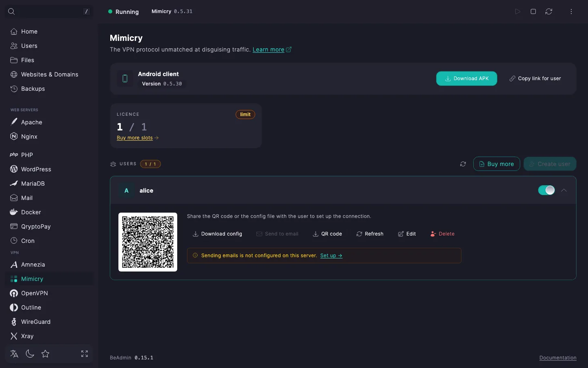Open the Buy more slots link
This screenshot has height=368, width=588.
coord(138,138)
